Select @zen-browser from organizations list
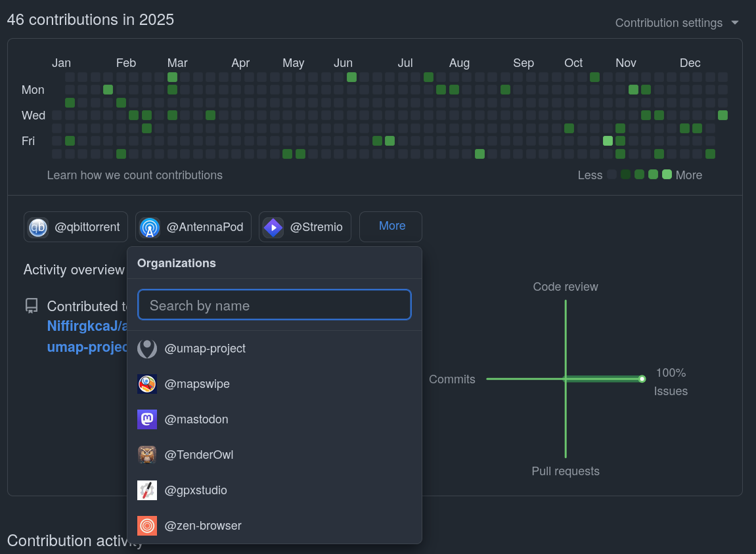The width and height of the screenshot is (756, 554). (203, 526)
